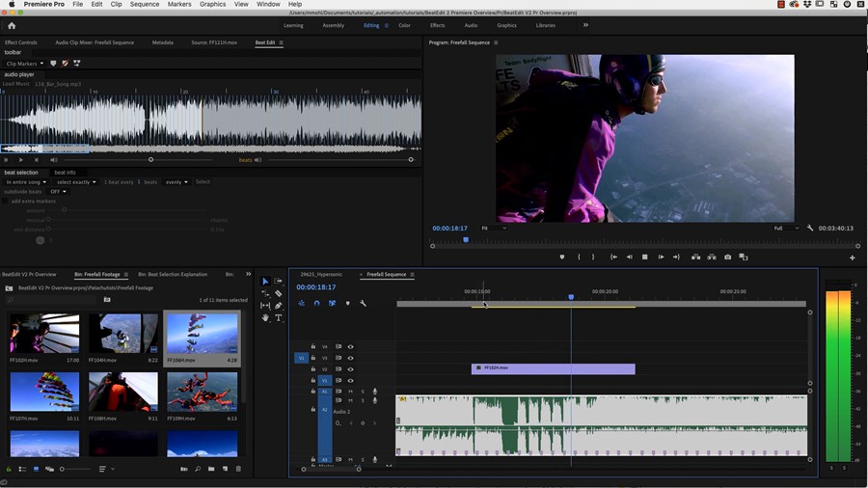Viewport: 868px width, 488px height.
Task: Stop playback in Program Monitor
Action: [x=644, y=258]
